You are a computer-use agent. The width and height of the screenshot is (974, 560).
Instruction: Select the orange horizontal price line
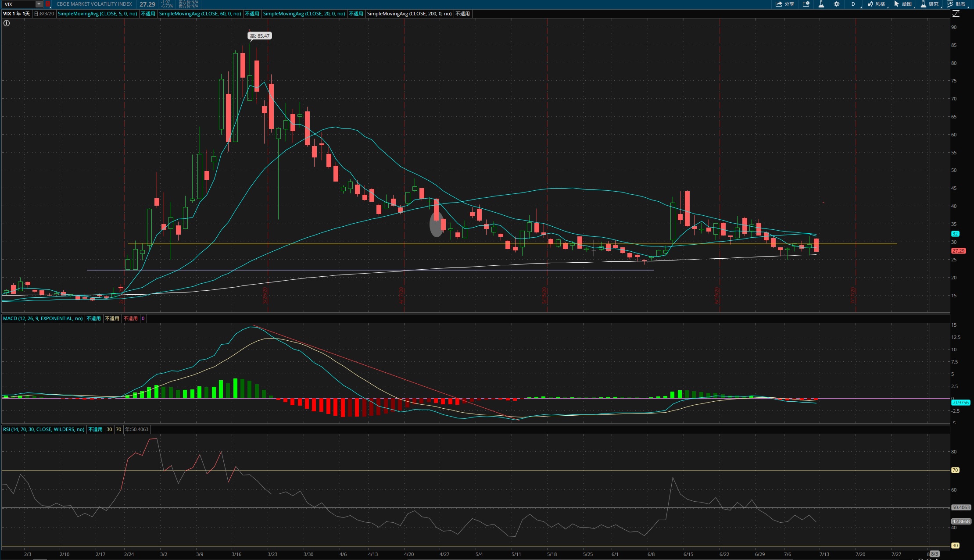tap(512, 244)
